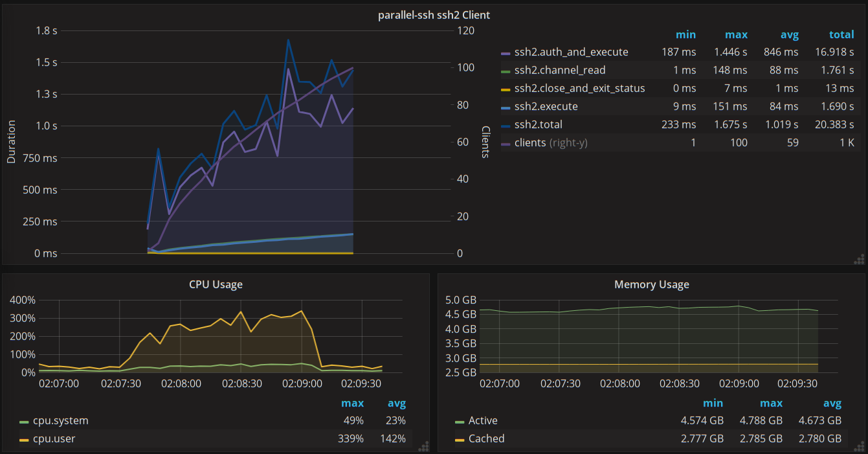
Task: Sort CPU Usage legend by max column
Action: click(353, 403)
